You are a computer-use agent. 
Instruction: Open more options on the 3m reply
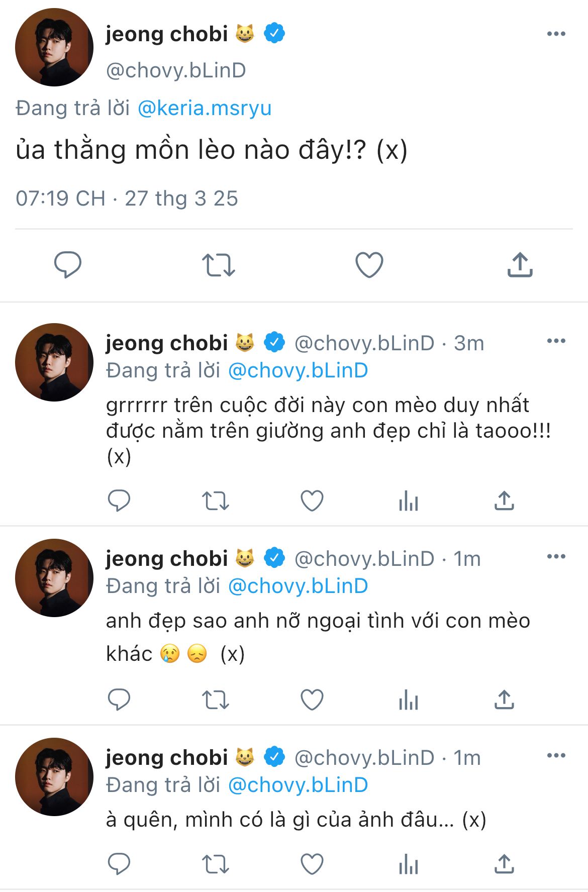[x=556, y=341]
